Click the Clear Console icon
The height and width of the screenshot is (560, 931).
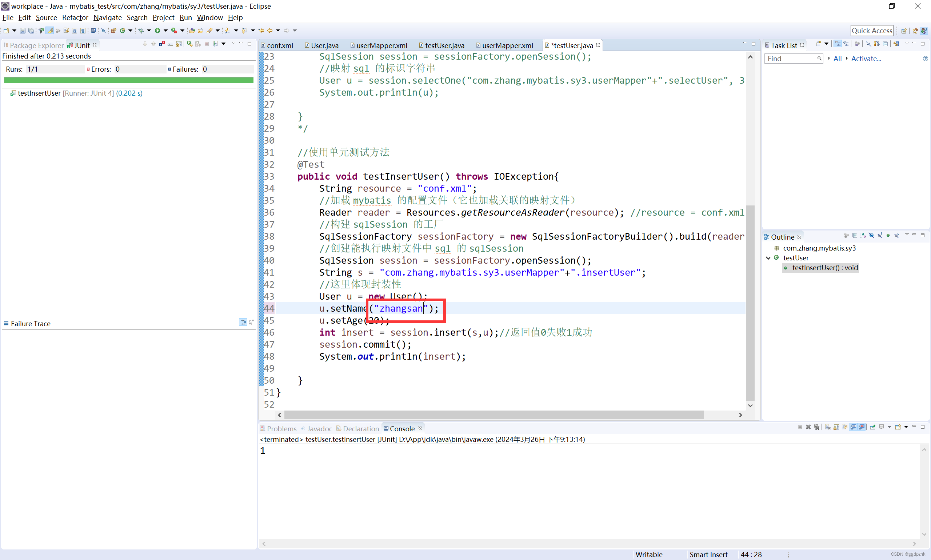coord(828,427)
